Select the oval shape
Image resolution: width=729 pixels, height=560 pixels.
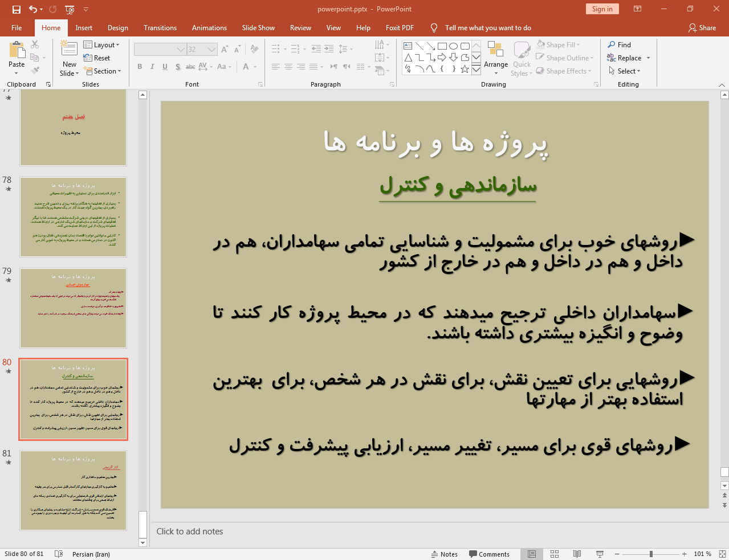click(454, 46)
